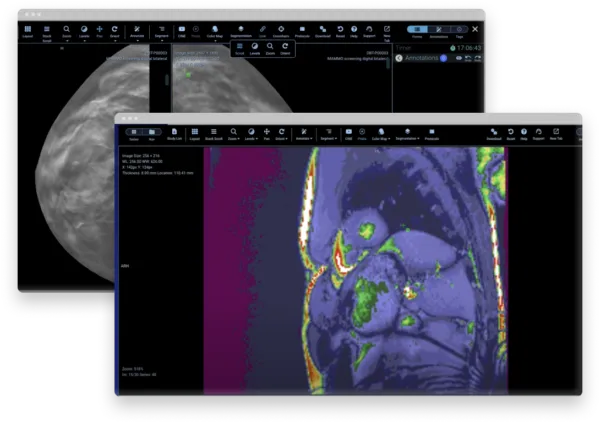The width and height of the screenshot is (600, 423).
Task: Switch right panel to Tags
Action: (459, 29)
